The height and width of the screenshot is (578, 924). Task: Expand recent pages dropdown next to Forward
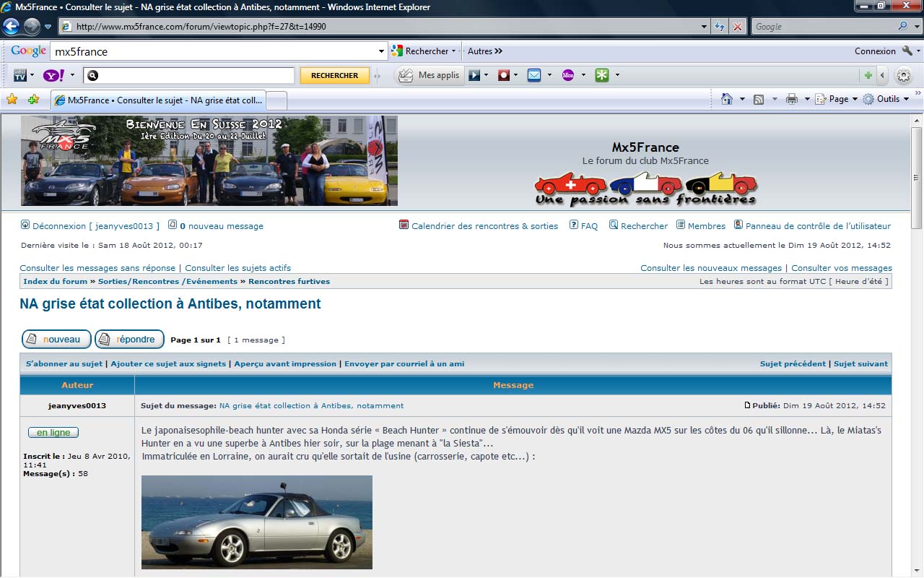(x=48, y=27)
